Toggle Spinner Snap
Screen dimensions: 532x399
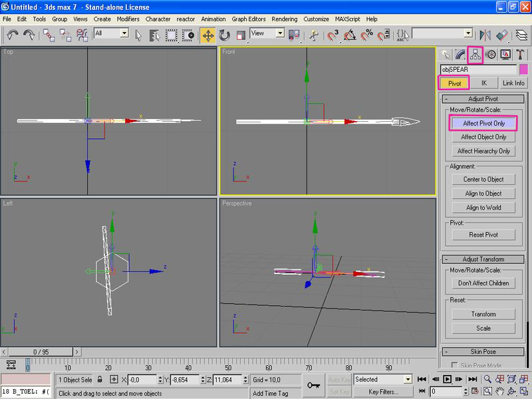pos(384,35)
